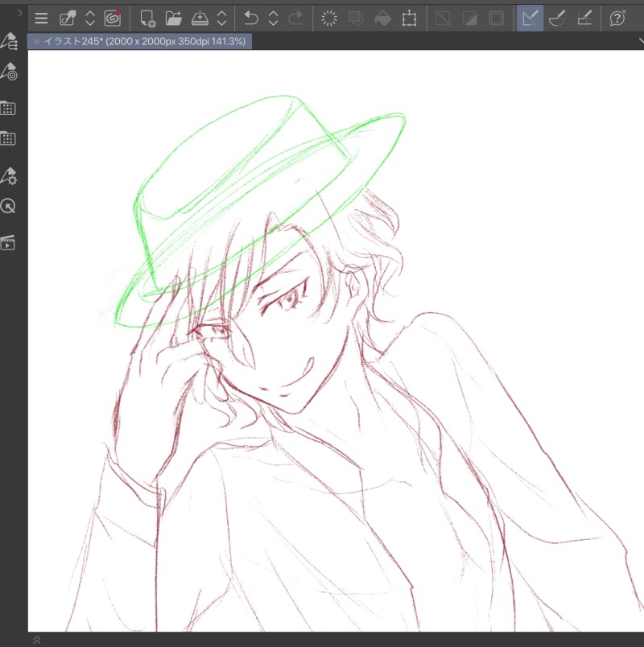Click the greyed-out Redo arrow
The image size is (644, 647).
click(295, 19)
